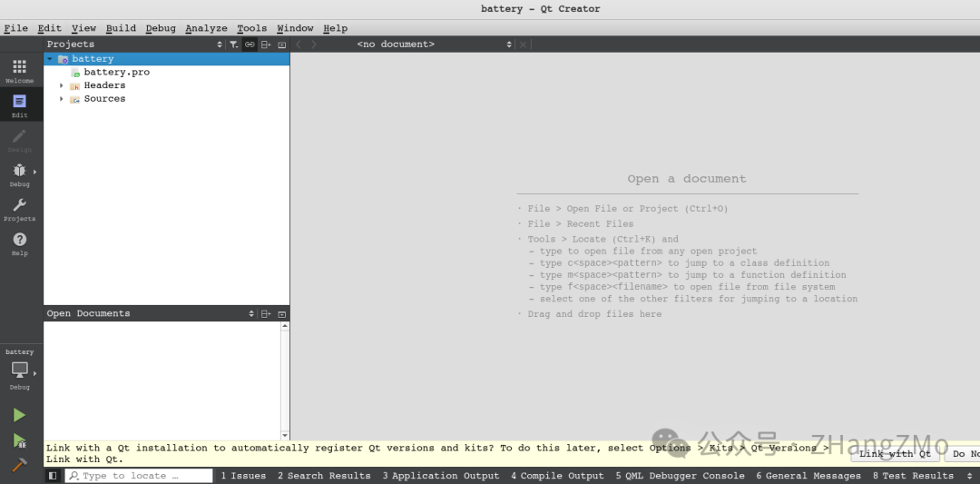Close the current document X icon

524,44
